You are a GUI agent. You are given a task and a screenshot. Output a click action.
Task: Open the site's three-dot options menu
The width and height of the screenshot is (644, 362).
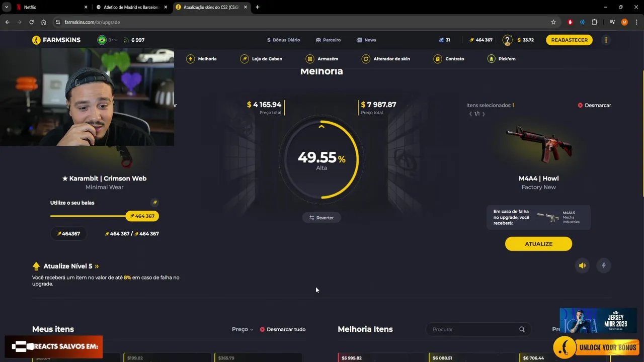[606, 40]
